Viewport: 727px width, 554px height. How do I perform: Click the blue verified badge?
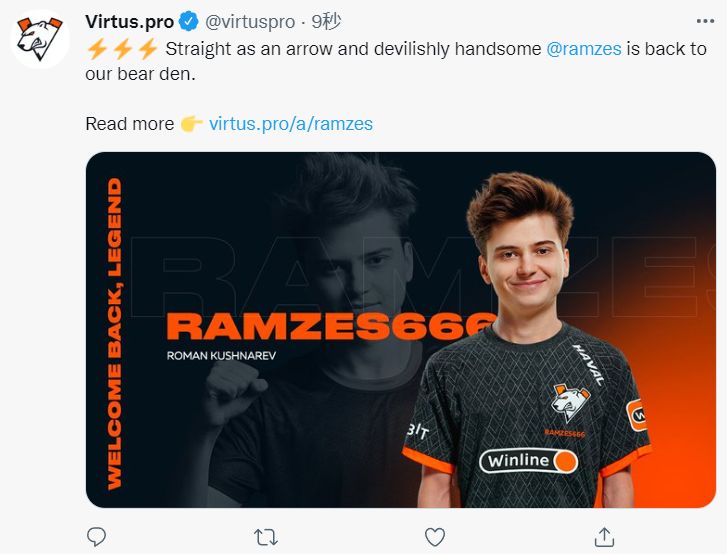(x=189, y=21)
